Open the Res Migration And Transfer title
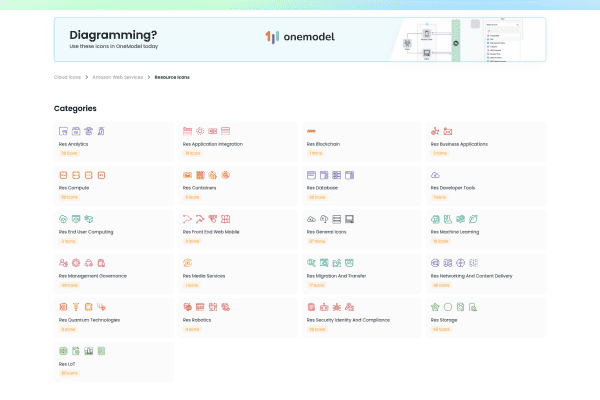 [x=336, y=276]
